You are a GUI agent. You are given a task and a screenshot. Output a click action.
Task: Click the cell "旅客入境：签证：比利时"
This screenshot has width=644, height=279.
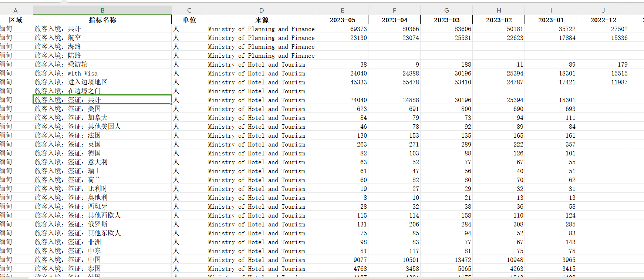click(x=102, y=188)
